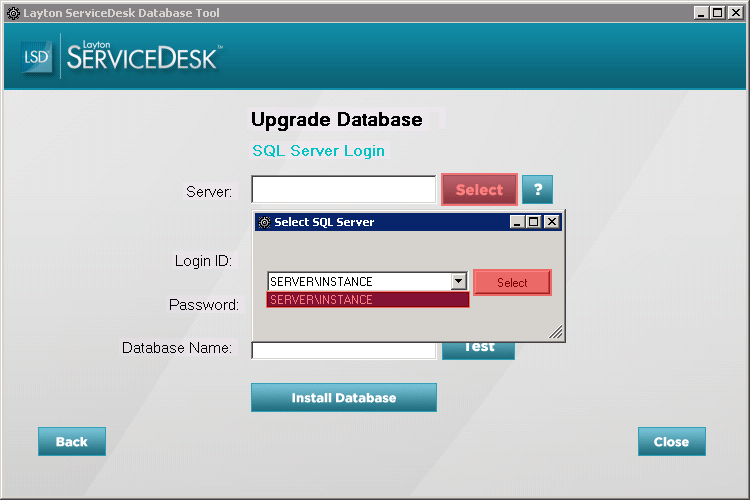
Task: Click the Test button
Action: [478, 351]
